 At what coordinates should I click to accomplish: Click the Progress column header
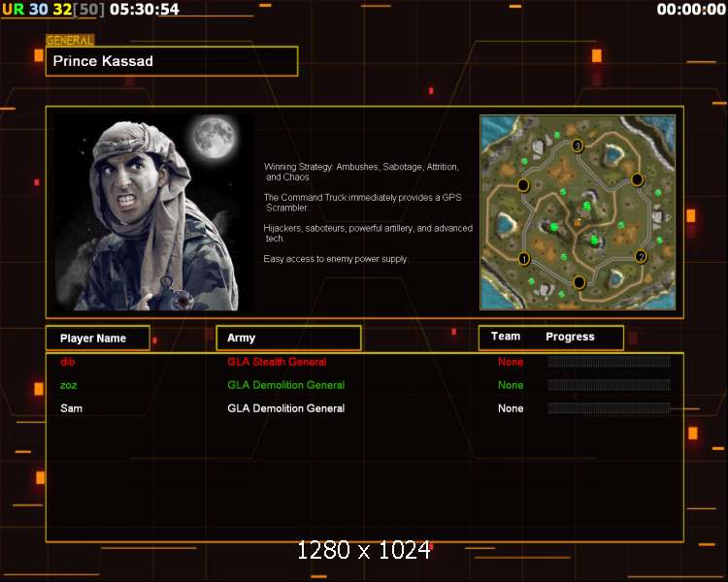570,337
